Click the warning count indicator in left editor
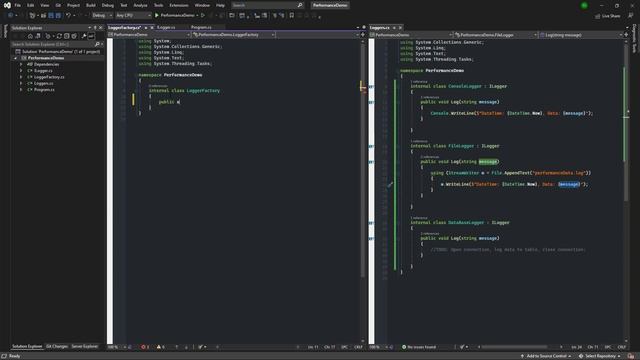Image resolution: width=640 pixels, height=360 pixels. coord(160,347)
